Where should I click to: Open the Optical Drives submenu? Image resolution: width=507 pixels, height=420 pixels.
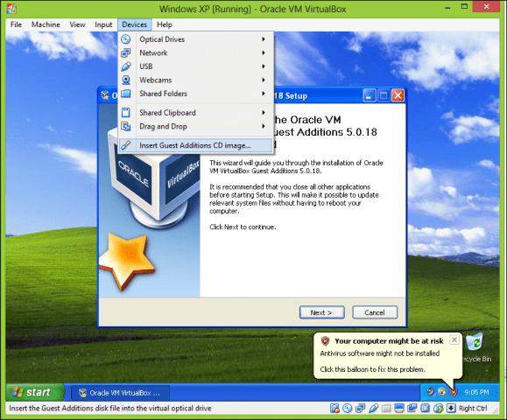(x=195, y=39)
